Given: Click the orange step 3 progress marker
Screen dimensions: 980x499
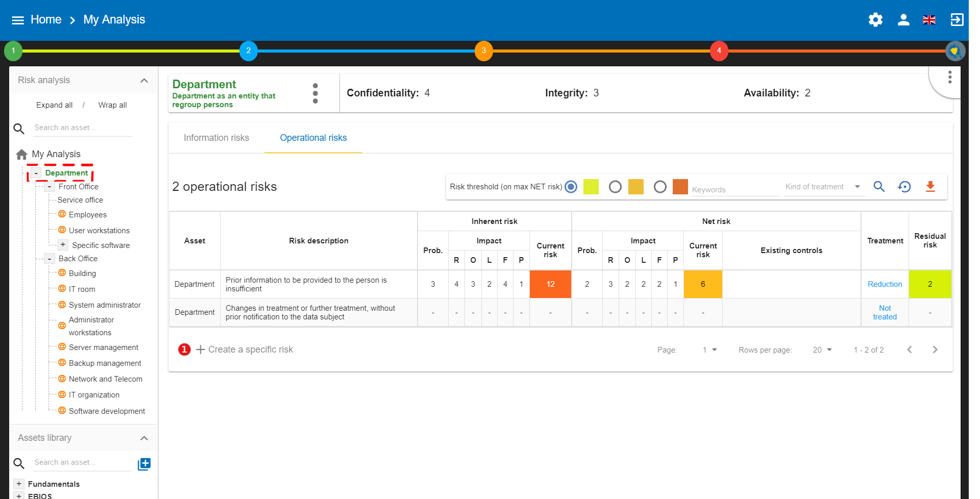Looking at the screenshot, I should pos(483,51).
